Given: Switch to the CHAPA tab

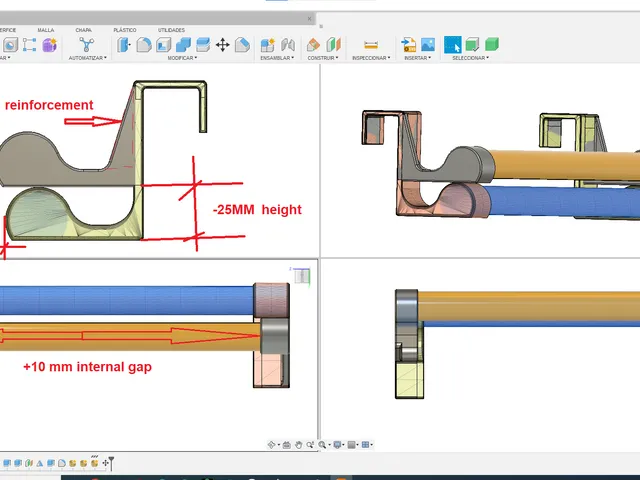Looking at the screenshot, I should tap(83, 30).
